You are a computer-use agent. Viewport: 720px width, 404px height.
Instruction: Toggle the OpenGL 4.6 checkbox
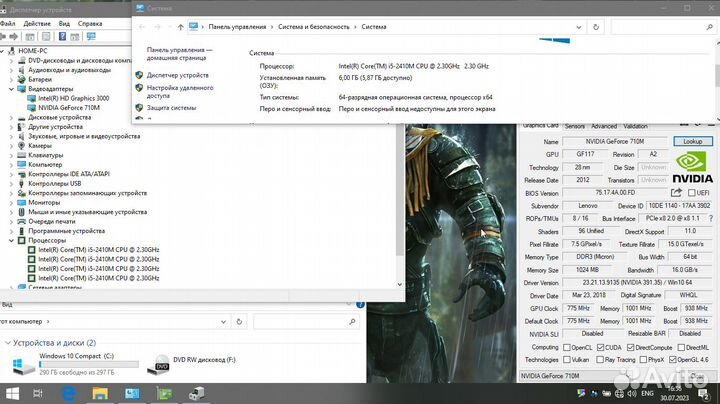click(673, 360)
